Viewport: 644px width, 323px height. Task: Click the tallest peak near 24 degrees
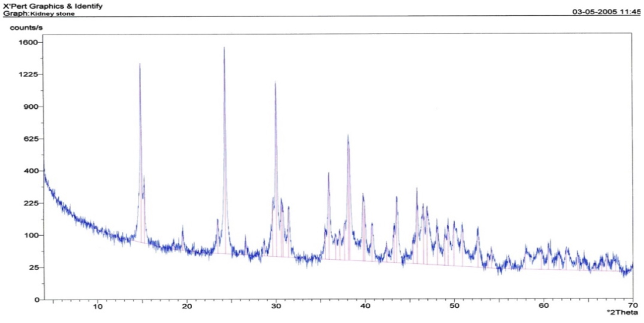point(224,48)
